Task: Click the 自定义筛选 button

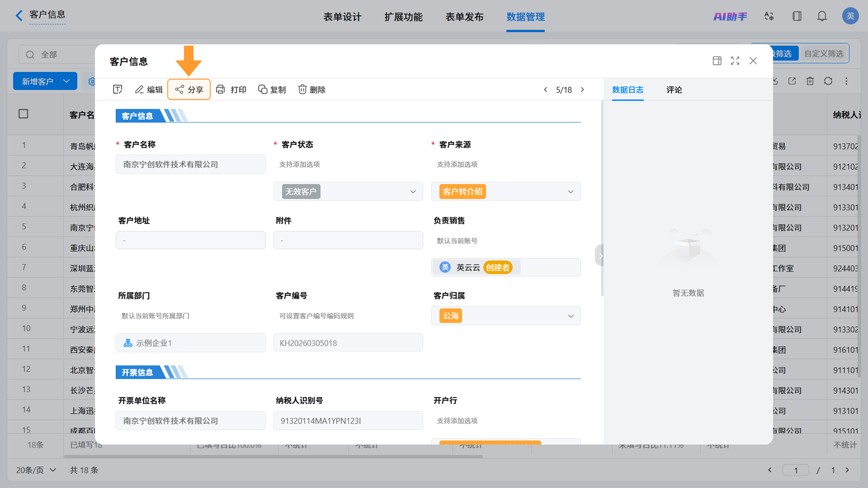Action: (x=824, y=54)
